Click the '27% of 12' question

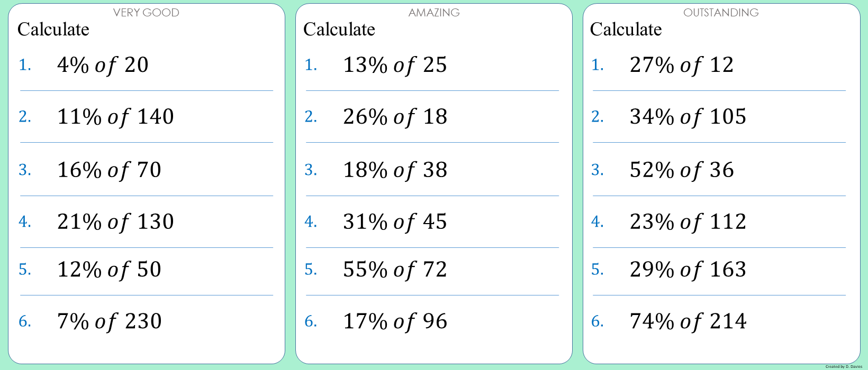click(x=682, y=65)
